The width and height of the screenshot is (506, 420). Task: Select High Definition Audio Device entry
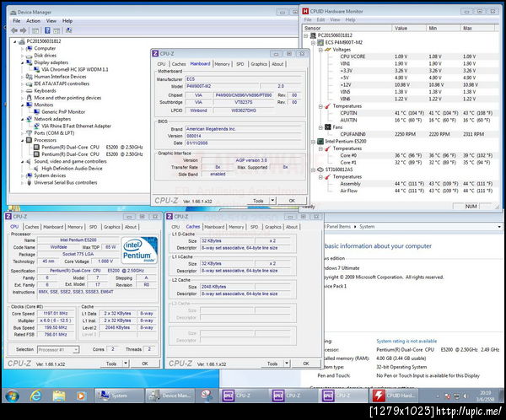coord(72,169)
